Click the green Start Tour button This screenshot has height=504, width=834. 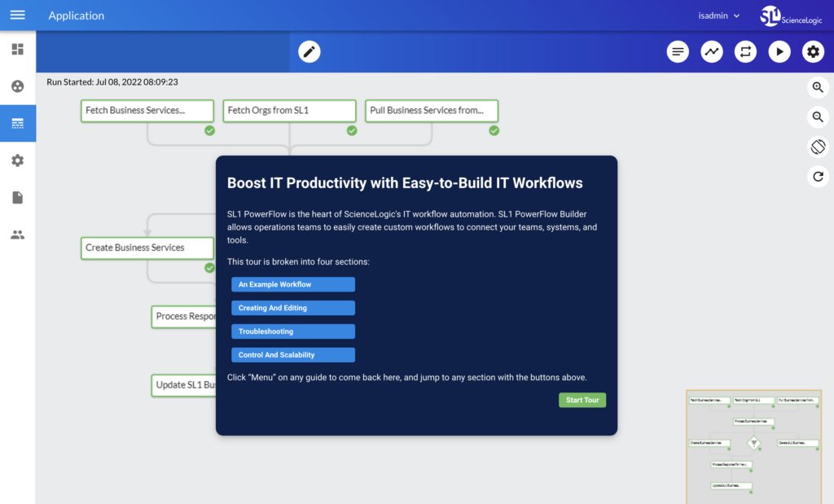pos(582,400)
